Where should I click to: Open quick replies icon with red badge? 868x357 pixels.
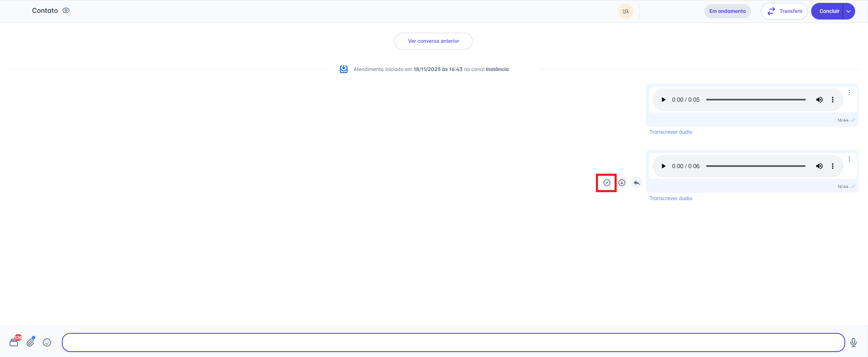[14, 342]
